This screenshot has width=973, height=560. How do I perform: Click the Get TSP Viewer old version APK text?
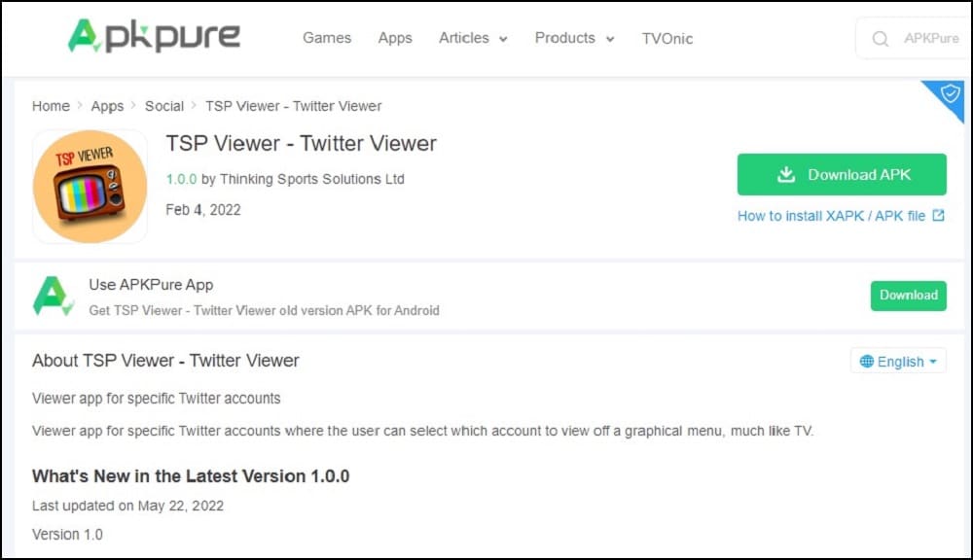tap(264, 310)
